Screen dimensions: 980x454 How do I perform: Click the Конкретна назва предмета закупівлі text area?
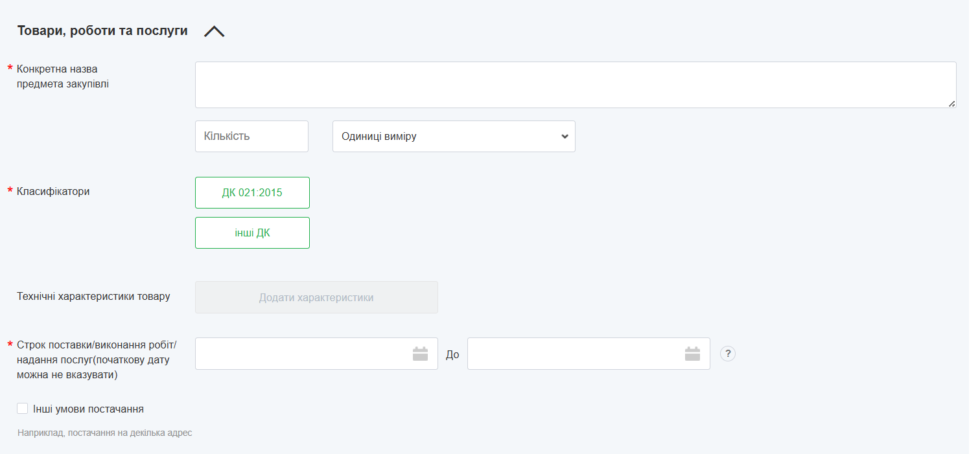575,85
